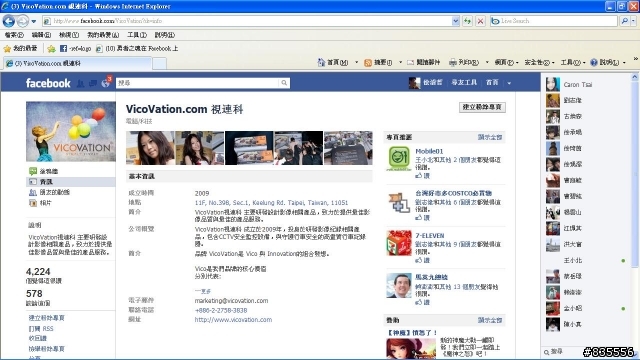Click the Subscribe RSS link in left sidebar
Image resolution: width=640 pixels, height=360 pixels.
point(41,329)
